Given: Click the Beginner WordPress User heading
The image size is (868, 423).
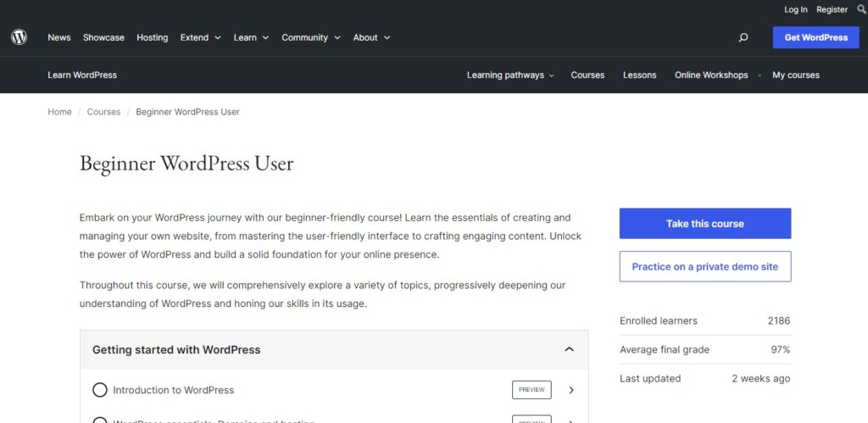Looking at the screenshot, I should click(x=186, y=164).
